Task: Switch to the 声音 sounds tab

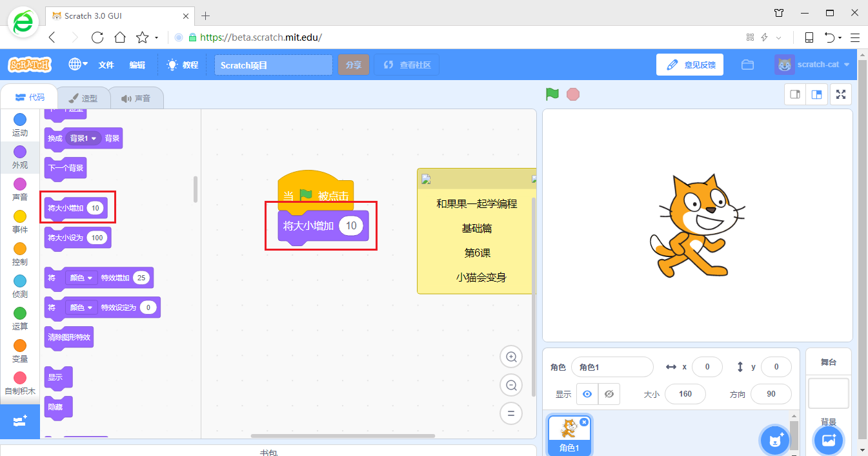Action: [x=136, y=98]
